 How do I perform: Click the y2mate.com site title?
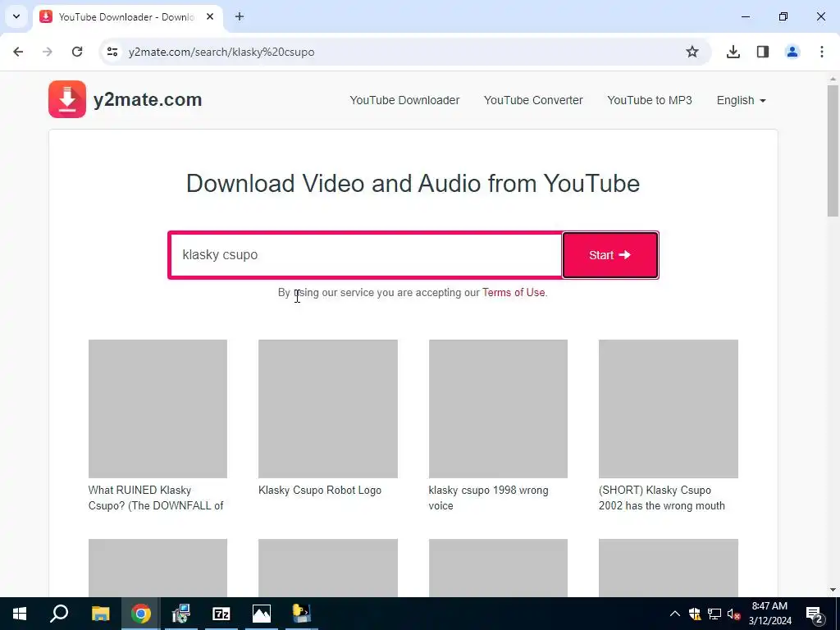point(148,99)
